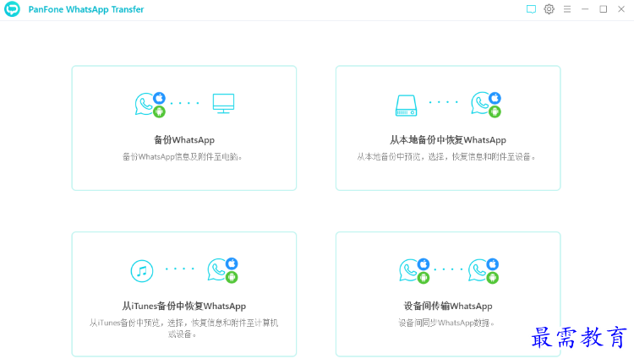Image resolution: width=634 pixels, height=364 pixels.
Task: Click Apple badge in local backup restore card
Action: coord(495,98)
